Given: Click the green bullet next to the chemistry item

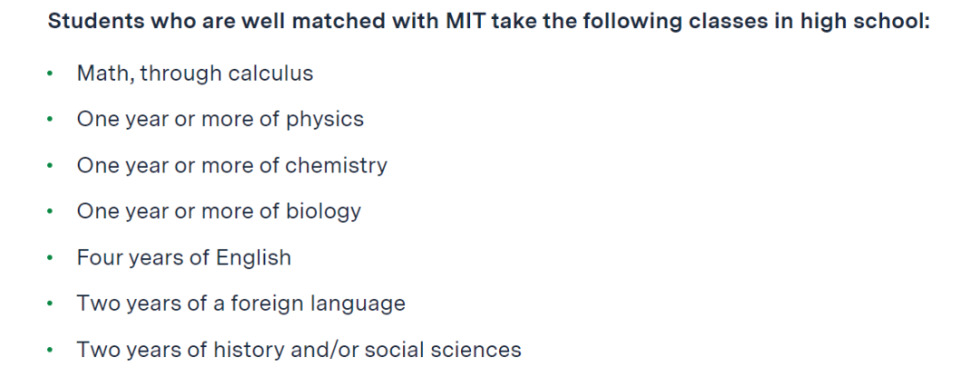Looking at the screenshot, I should [x=50, y=165].
